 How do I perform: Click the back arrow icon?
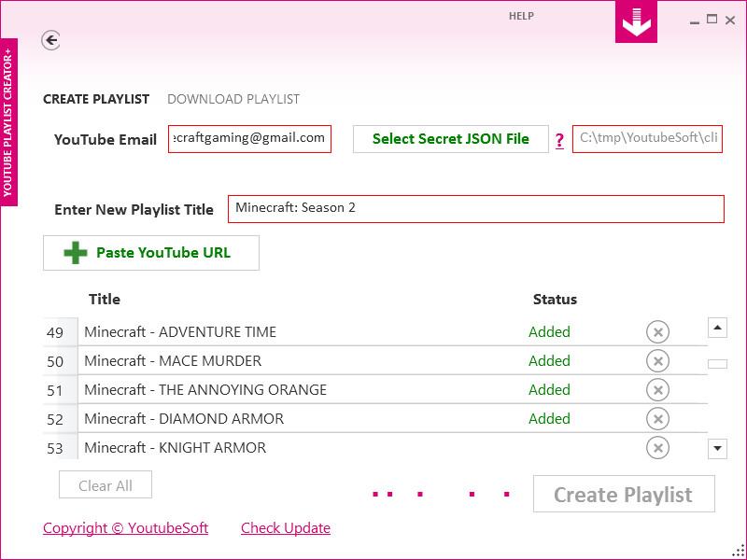[x=50, y=40]
